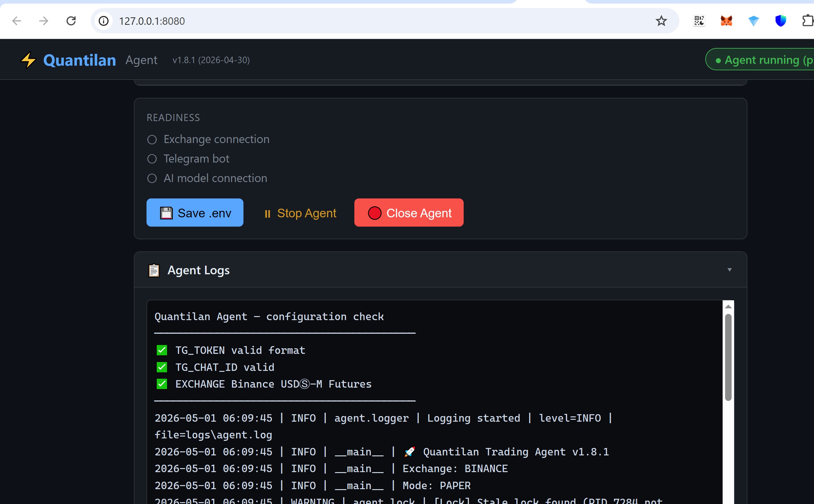This screenshot has width=814, height=504.
Task: Collapse the Agent Logs panel arrow
Action: coord(730,270)
